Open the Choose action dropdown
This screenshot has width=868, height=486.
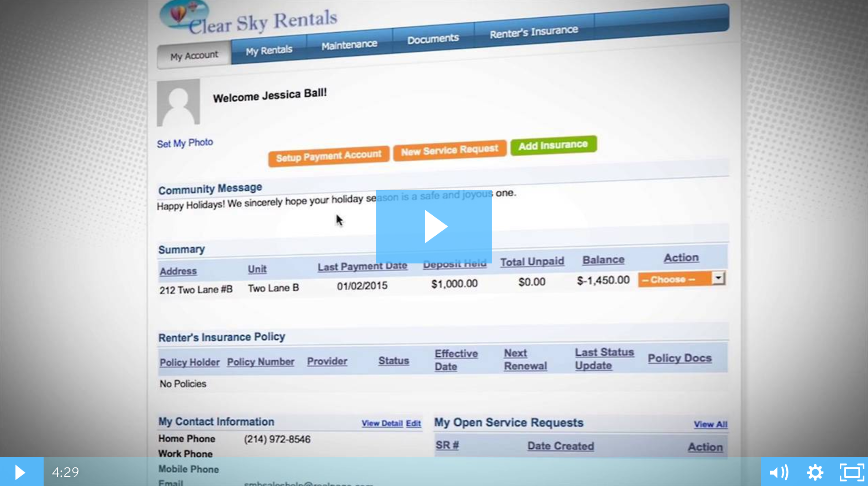tap(681, 279)
